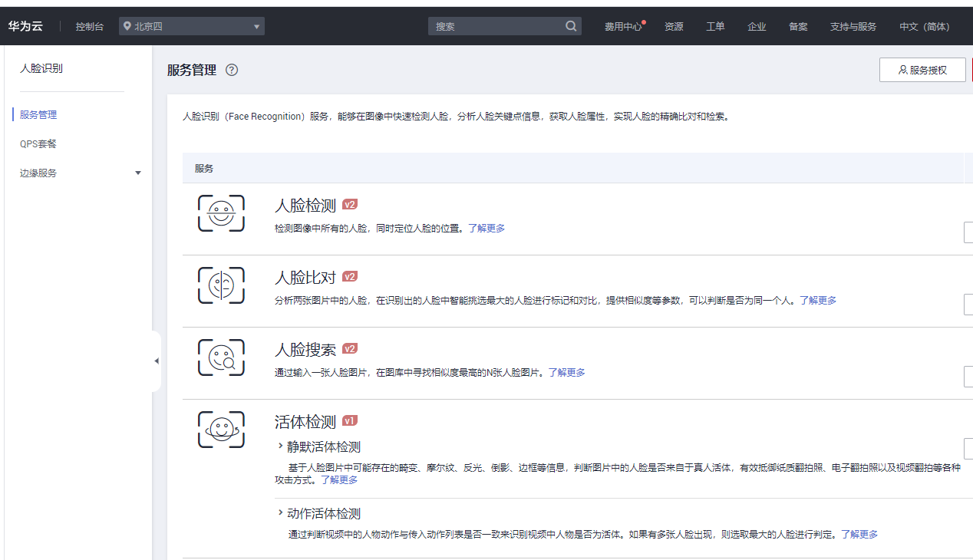The image size is (973, 560).
Task: Click the face detection service icon
Action: 221,213
